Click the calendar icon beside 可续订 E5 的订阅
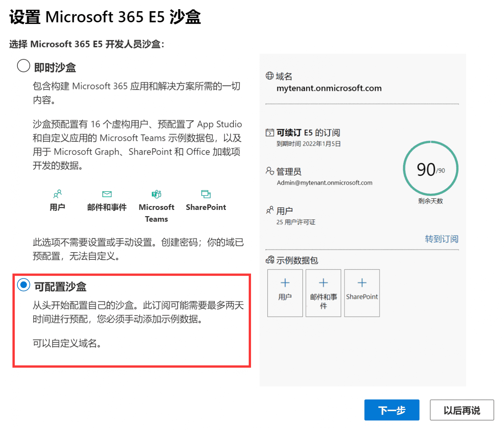The image size is (504, 430). tap(270, 132)
